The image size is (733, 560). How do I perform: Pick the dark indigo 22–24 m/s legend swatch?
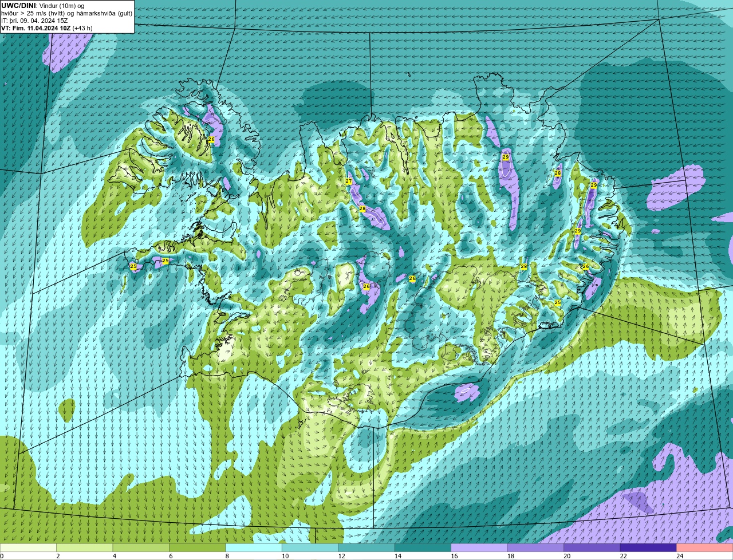[x=649, y=548]
